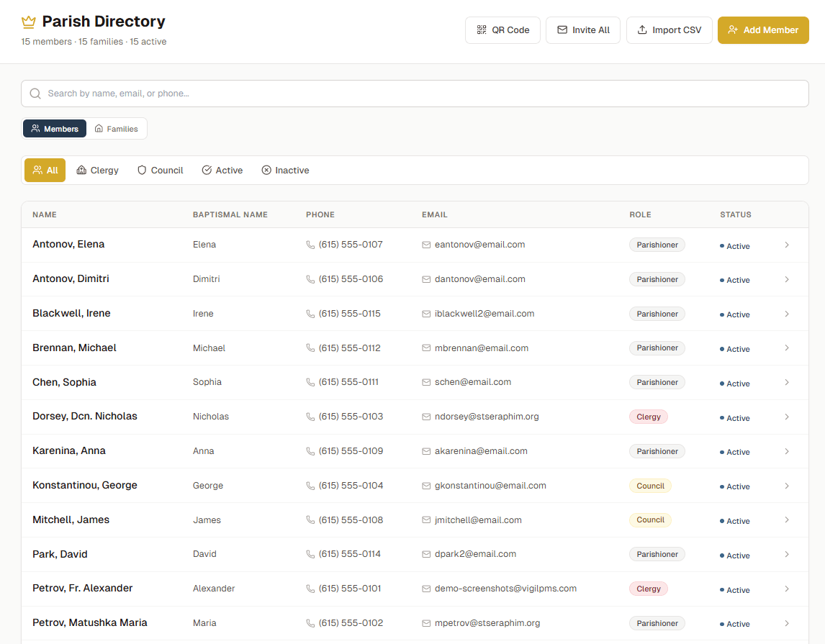This screenshot has width=825, height=644.
Task: Click the Clergy badge for Dorsey, Dcn. Nicholas
Action: (648, 417)
